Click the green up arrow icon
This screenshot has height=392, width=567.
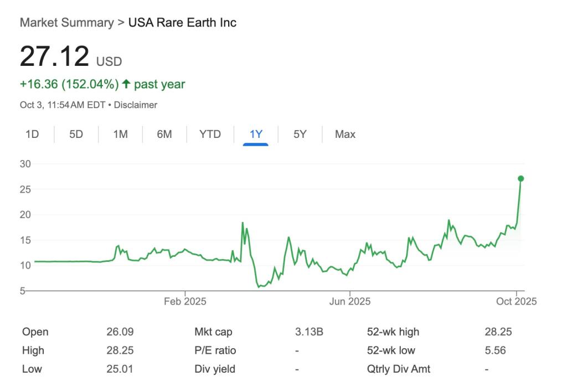coord(126,84)
